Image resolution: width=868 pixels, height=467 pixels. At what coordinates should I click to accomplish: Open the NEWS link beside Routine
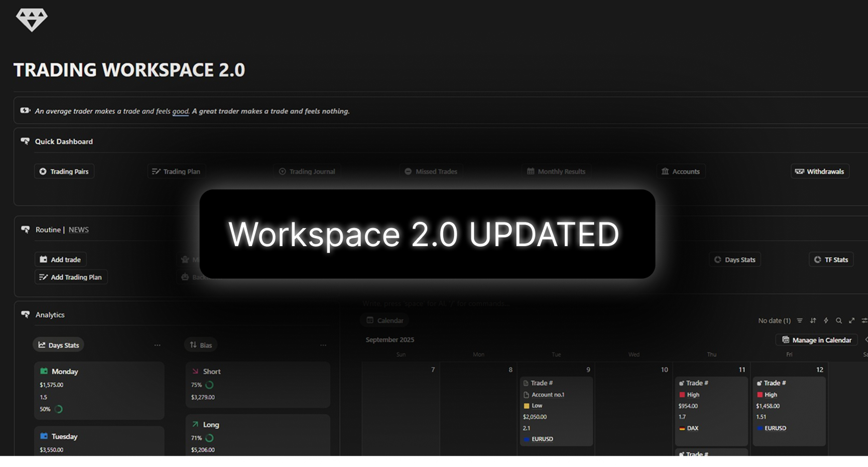point(79,230)
